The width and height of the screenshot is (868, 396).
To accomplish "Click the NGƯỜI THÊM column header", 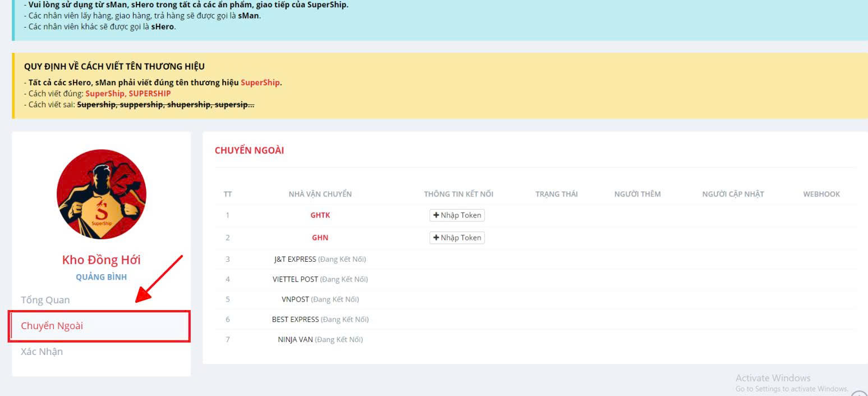I will pyautogui.click(x=637, y=194).
